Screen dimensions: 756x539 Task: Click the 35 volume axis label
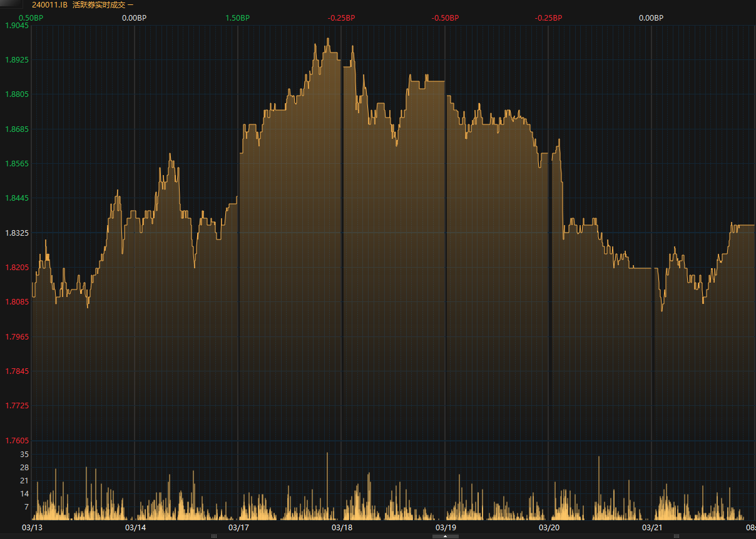[x=24, y=454]
